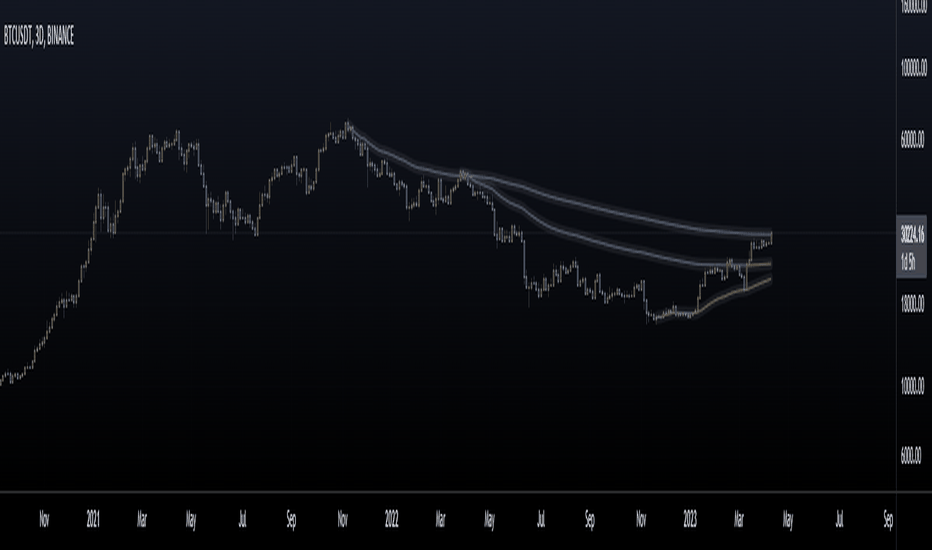Click the May label after 2022
The image size is (932, 550).
click(x=489, y=520)
